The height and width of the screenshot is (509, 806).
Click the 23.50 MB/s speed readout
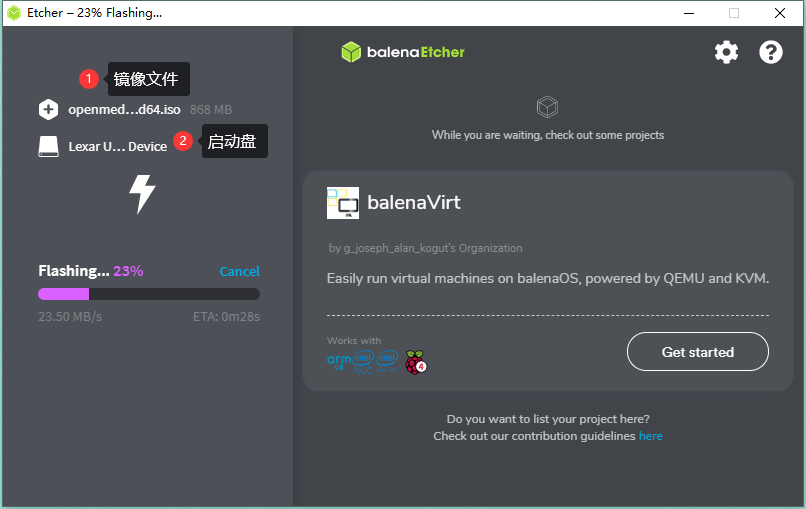(70, 317)
